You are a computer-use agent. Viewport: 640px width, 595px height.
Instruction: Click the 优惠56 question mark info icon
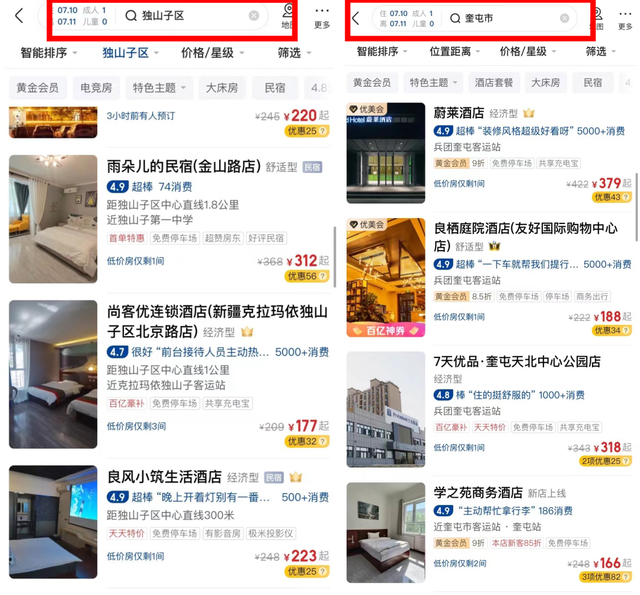point(322,276)
